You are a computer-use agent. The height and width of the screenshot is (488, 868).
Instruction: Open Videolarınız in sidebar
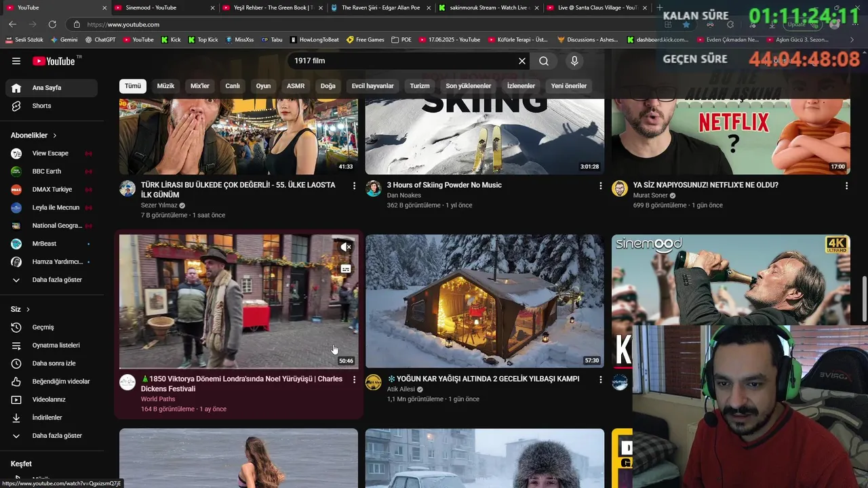(52, 399)
